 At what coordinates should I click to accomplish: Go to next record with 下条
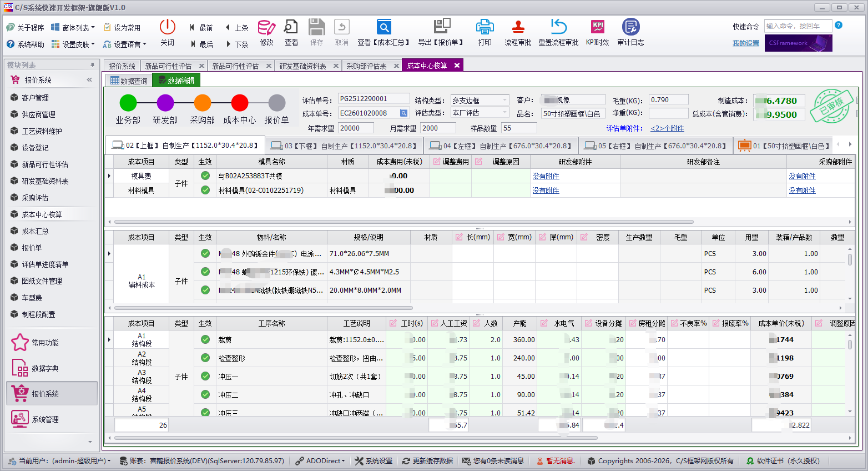point(236,44)
